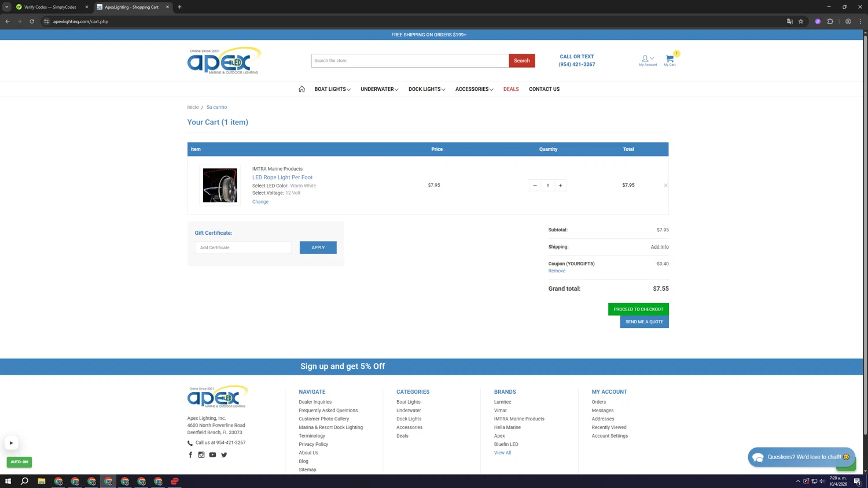Expand the Underwater menu

pos(379,89)
